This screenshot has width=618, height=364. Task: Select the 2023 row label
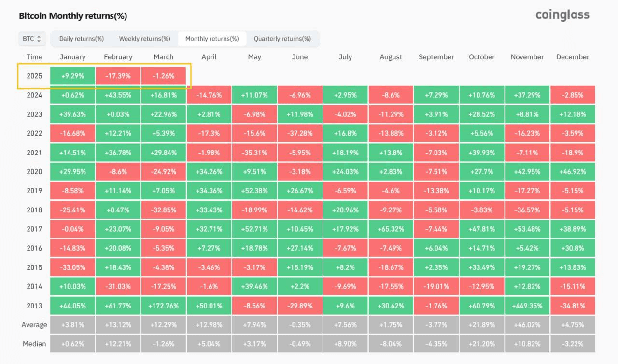[34, 114]
